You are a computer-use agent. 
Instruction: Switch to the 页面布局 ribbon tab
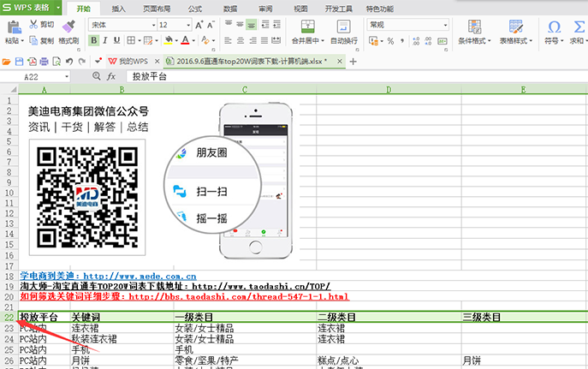(x=157, y=9)
